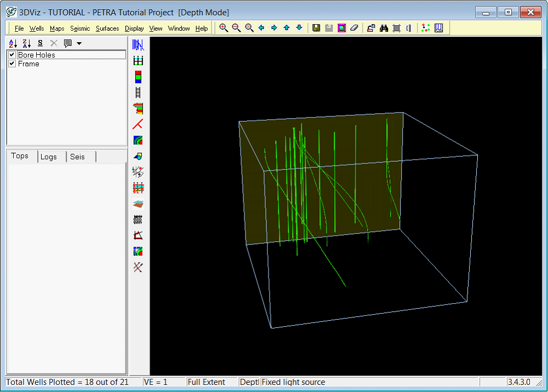This screenshot has width=548, height=392.
Task: Sort layer list A to Z
Action: [14, 43]
